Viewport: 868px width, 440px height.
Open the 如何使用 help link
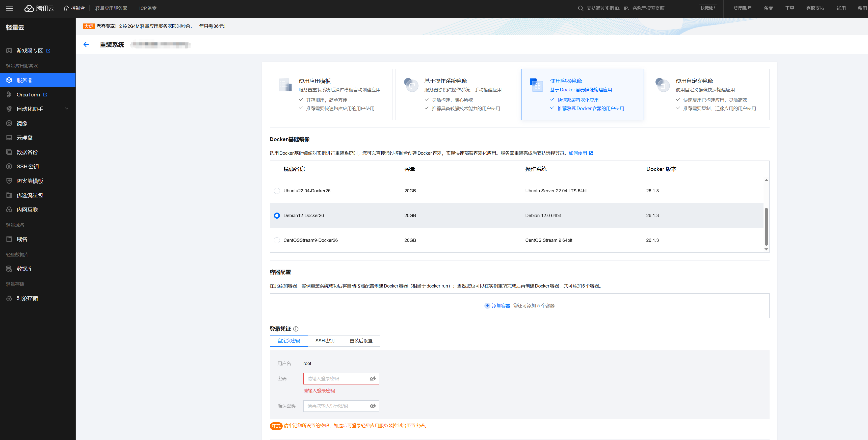coord(577,153)
